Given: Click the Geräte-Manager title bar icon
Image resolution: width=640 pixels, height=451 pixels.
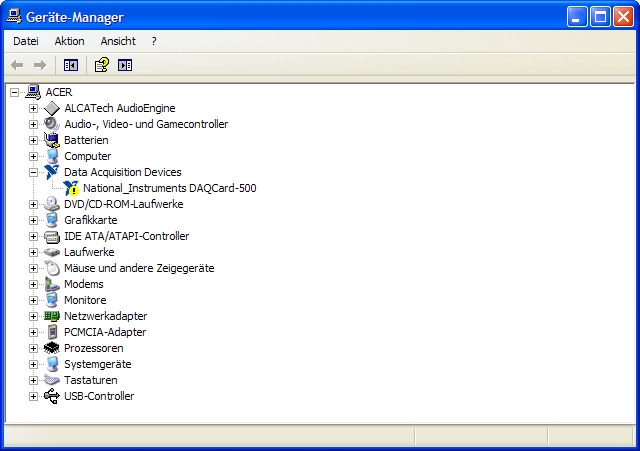Looking at the screenshot, I should (x=14, y=17).
